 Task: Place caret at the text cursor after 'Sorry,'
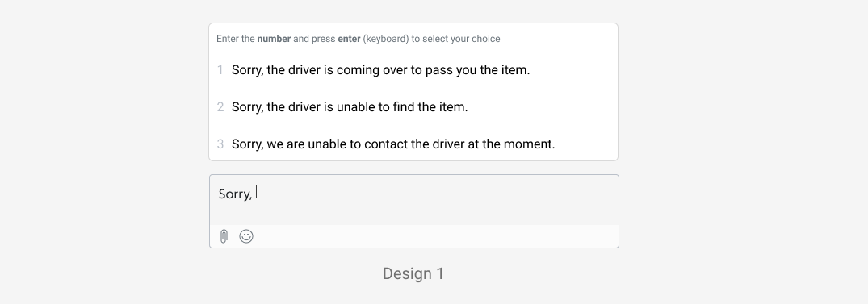[x=256, y=193]
